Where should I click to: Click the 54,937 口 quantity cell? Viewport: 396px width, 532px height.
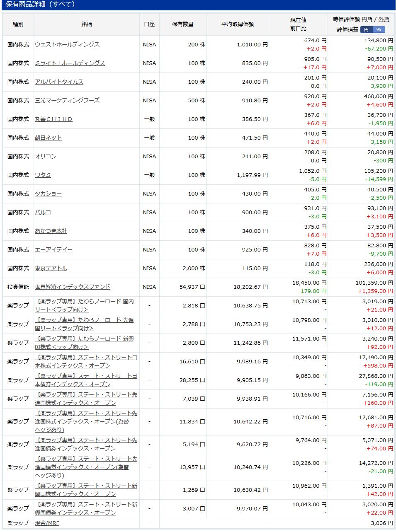click(x=192, y=287)
